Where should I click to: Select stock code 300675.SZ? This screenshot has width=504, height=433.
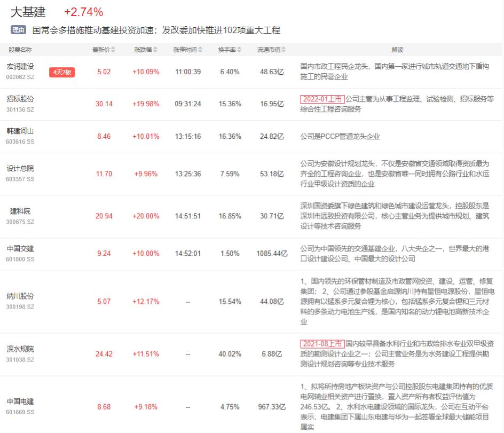20,222
